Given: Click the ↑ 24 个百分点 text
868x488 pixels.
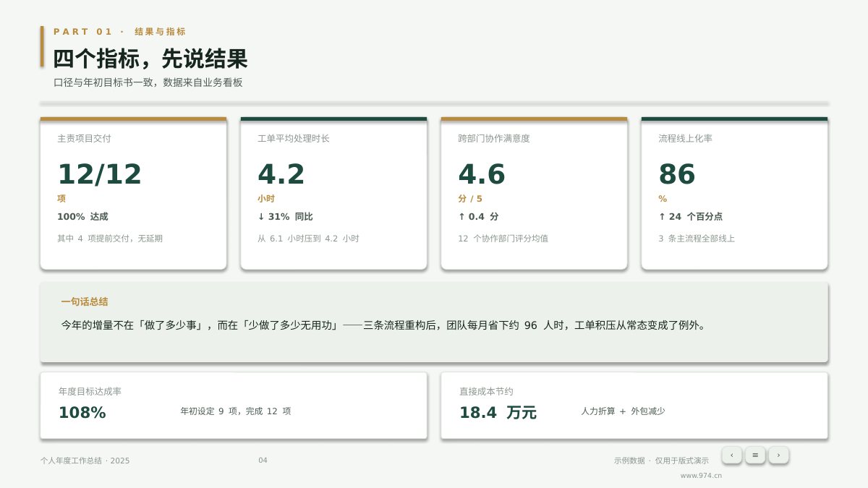Looking at the screenshot, I should click(690, 216).
